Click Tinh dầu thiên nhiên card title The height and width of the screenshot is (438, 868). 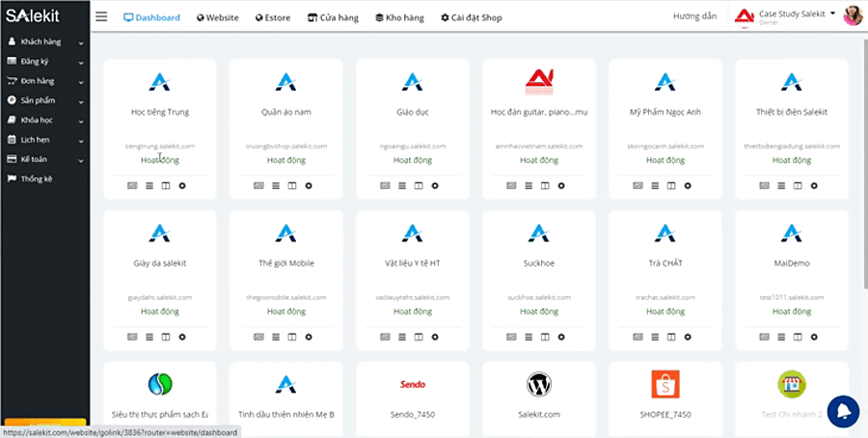click(x=286, y=414)
